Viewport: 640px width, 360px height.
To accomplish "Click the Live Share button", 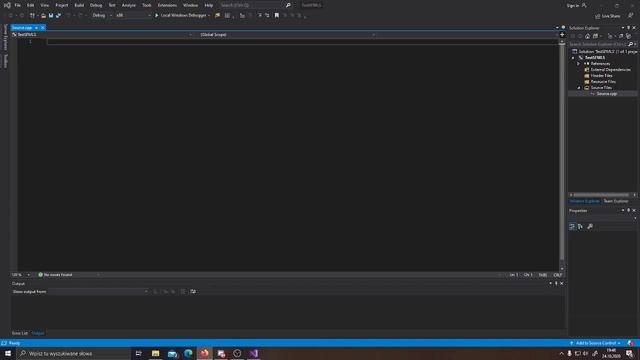I will [x=608, y=16].
